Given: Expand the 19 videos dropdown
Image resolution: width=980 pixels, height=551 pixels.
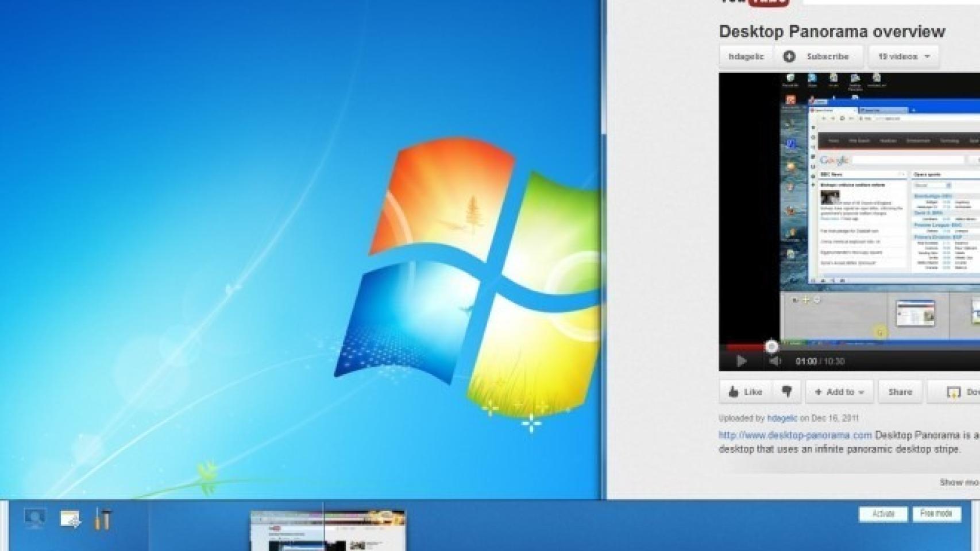Looking at the screenshot, I should tap(904, 56).
